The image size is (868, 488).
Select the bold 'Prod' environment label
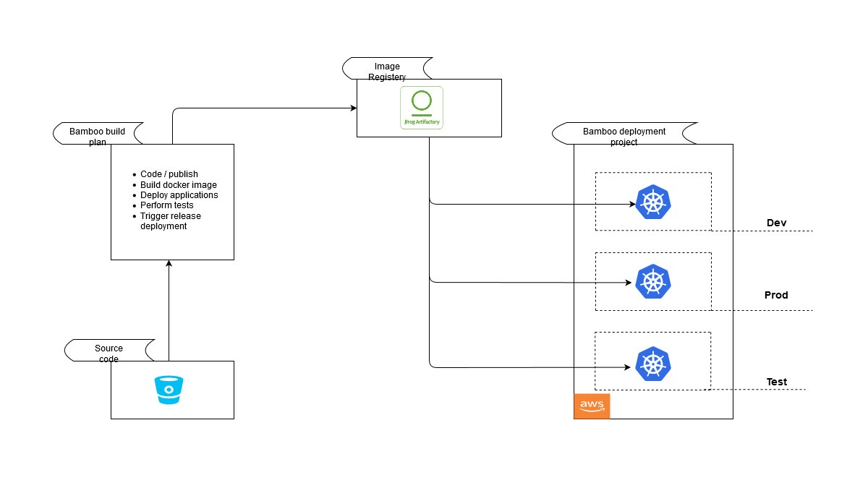click(x=776, y=295)
